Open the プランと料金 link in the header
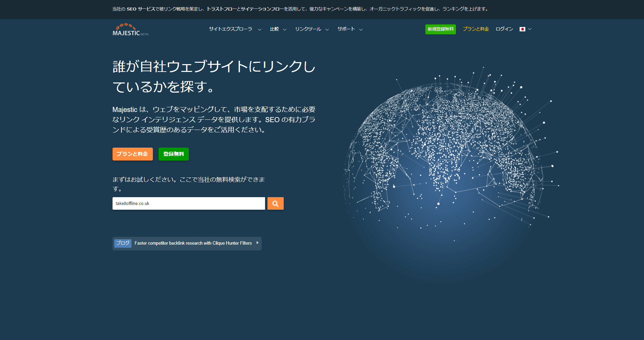Viewport: 644px width, 340px height. coord(476,29)
